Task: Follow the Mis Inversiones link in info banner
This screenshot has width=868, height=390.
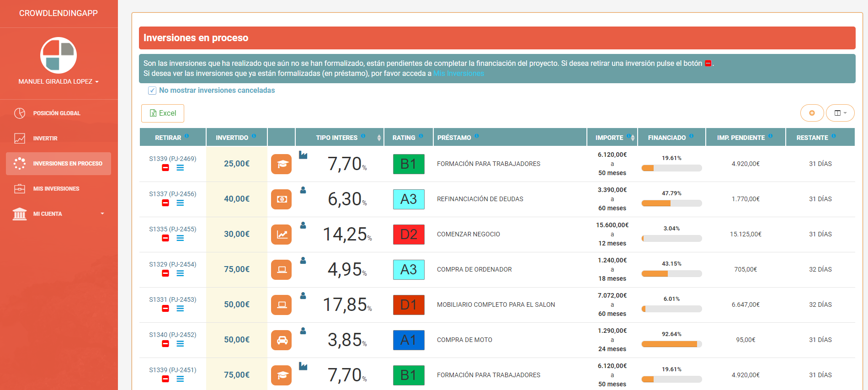Action: [458, 74]
